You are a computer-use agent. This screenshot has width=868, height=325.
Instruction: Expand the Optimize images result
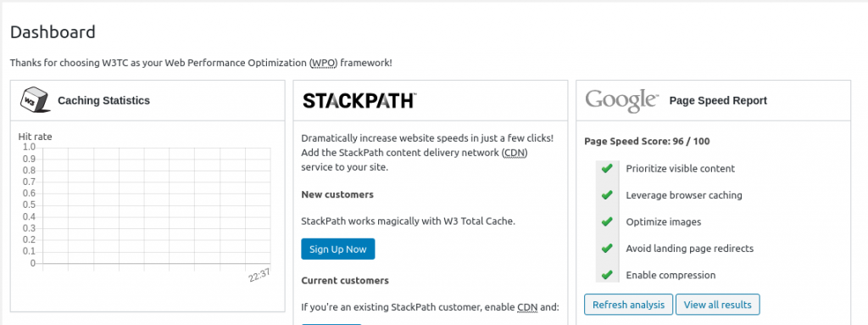tap(663, 221)
